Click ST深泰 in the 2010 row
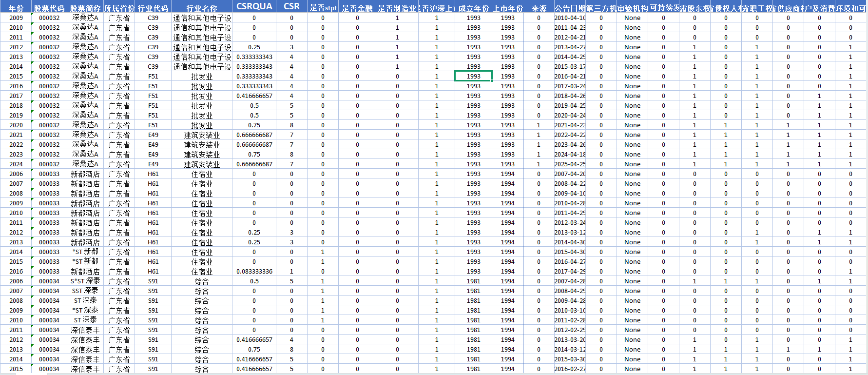 point(85,320)
